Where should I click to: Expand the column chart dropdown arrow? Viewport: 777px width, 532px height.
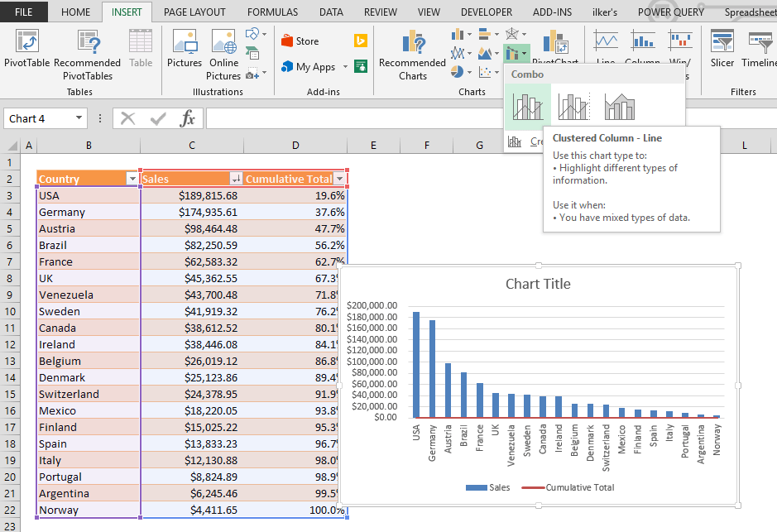[x=469, y=35]
